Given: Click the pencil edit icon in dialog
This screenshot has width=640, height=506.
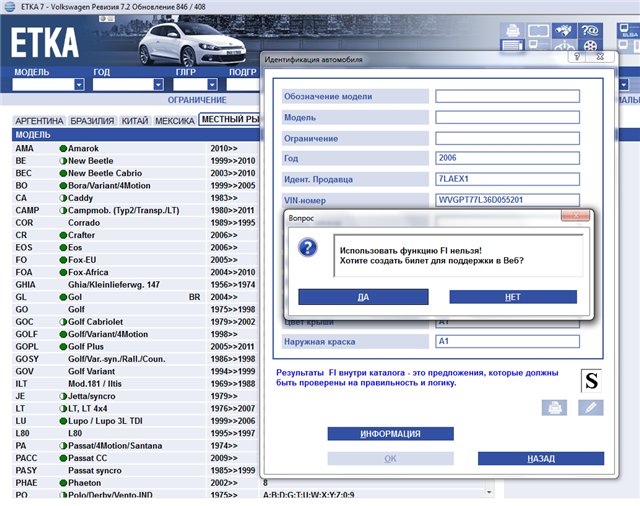Looking at the screenshot, I should click(x=591, y=408).
